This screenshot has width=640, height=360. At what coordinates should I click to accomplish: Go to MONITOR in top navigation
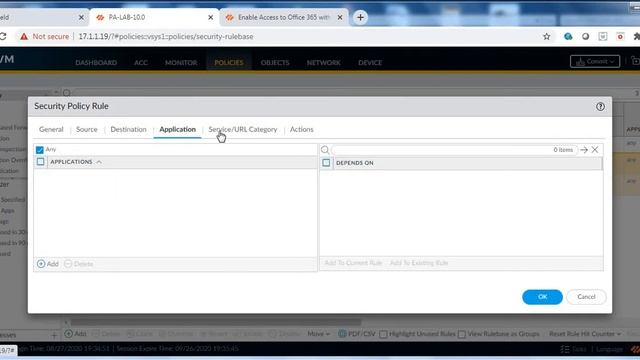point(181,62)
